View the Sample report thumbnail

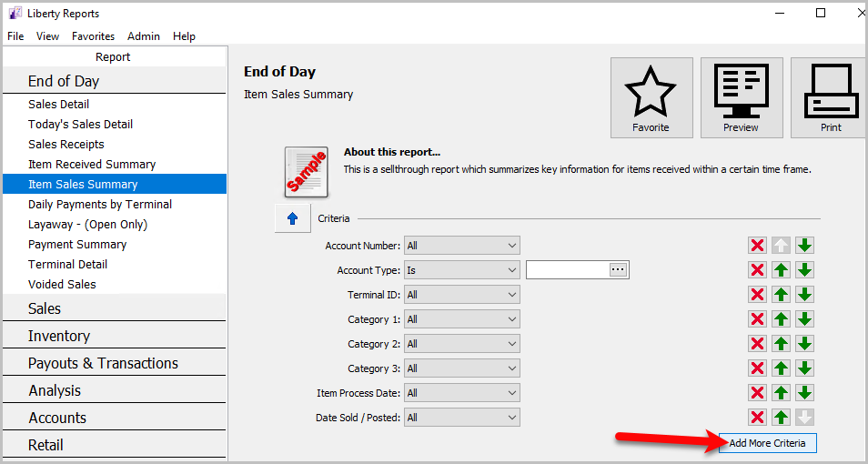point(307,172)
